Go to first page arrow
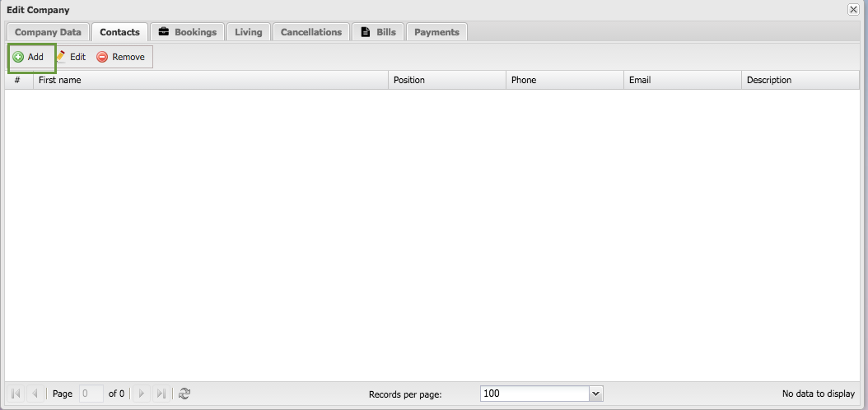Image resolution: width=868 pixels, height=410 pixels. [x=16, y=394]
